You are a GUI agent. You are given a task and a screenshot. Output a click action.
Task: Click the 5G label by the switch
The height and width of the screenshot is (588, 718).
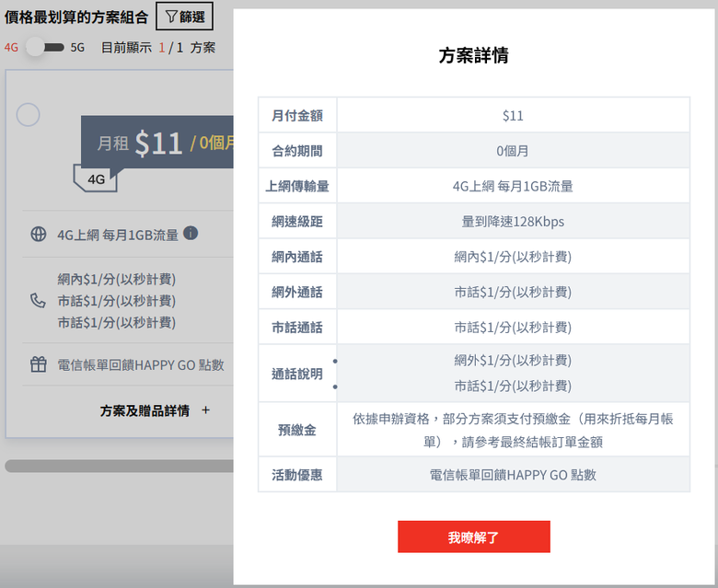77,48
